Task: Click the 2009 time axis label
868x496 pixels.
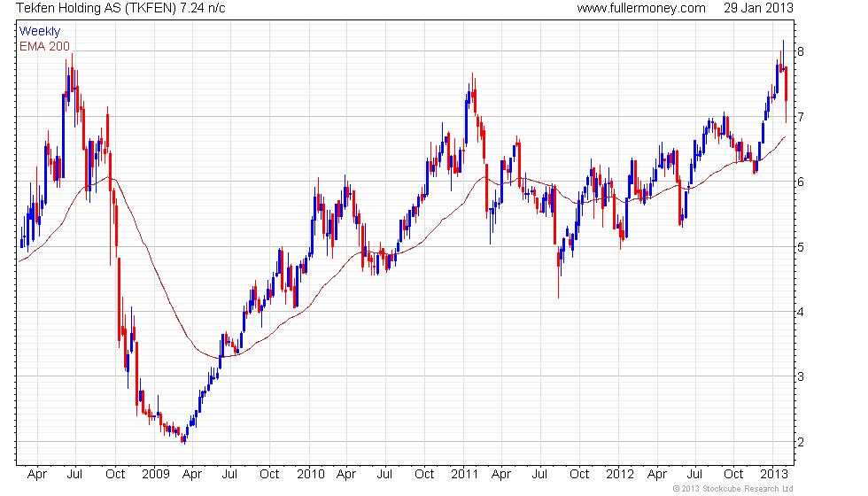Action: click(x=156, y=475)
